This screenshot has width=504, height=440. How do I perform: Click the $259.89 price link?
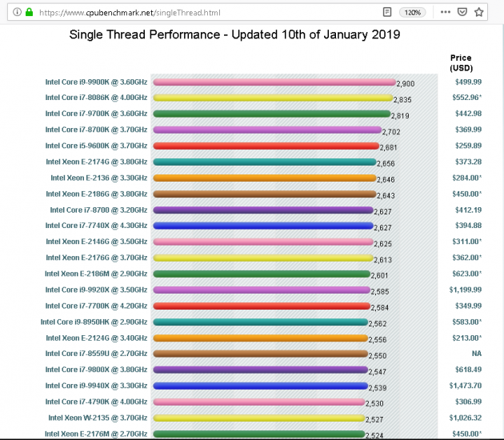point(468,146)
